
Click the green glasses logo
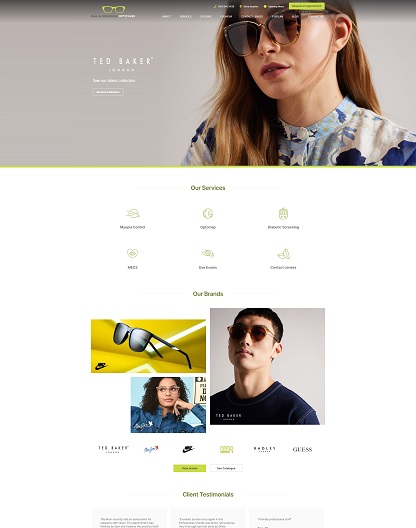coord(113,9)
